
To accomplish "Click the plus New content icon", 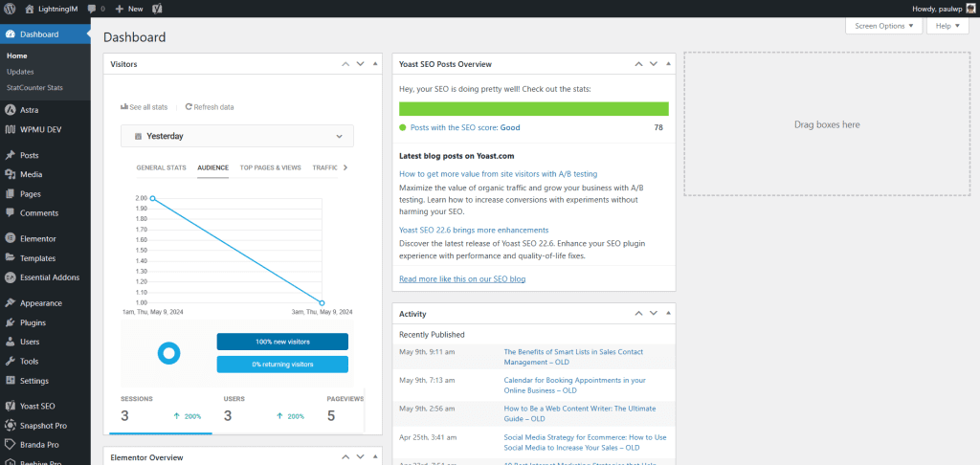I will pos(120,9).
